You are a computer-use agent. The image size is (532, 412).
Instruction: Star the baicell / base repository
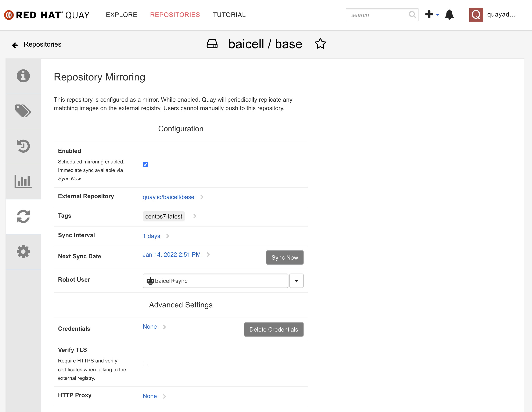coord(320,44)
